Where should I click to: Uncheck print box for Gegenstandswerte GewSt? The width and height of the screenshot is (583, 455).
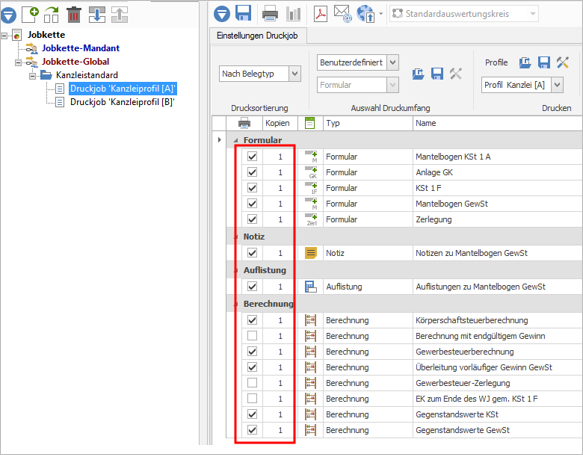[252, 430]
